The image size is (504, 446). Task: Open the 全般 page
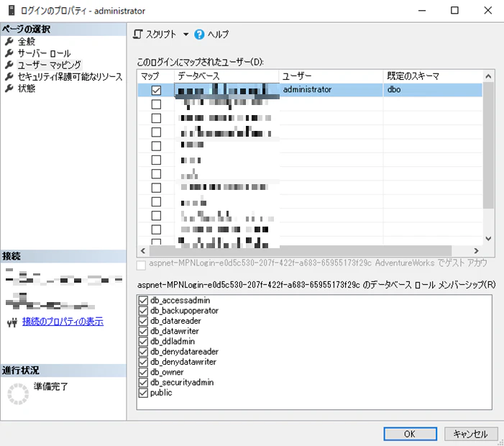pos(27,42)
